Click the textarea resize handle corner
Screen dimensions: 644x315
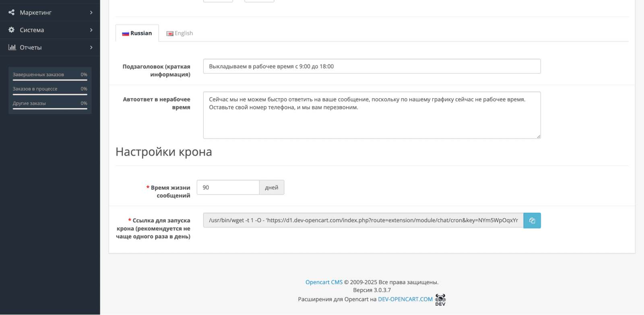(539, 137)
